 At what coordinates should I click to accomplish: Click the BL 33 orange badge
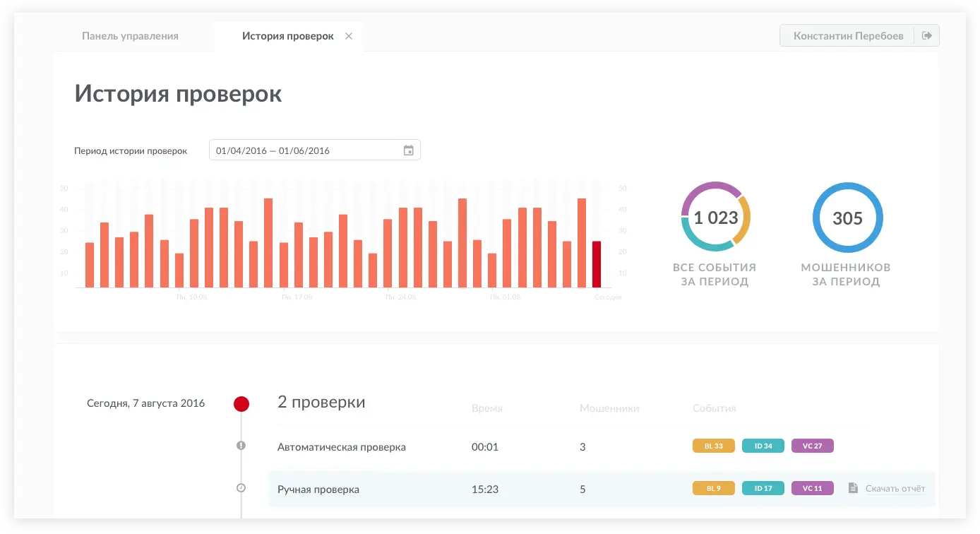click(714, 446)
